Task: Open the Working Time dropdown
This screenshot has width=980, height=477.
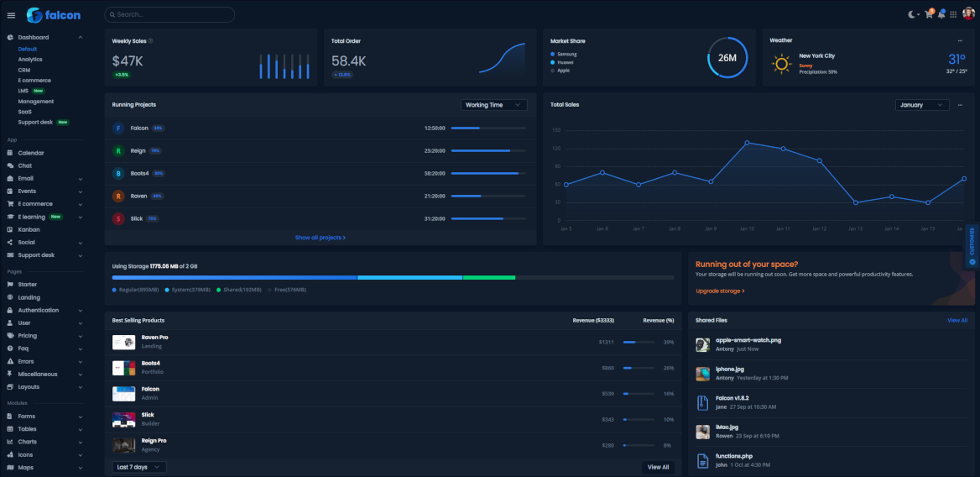Action: pos(493,105)
